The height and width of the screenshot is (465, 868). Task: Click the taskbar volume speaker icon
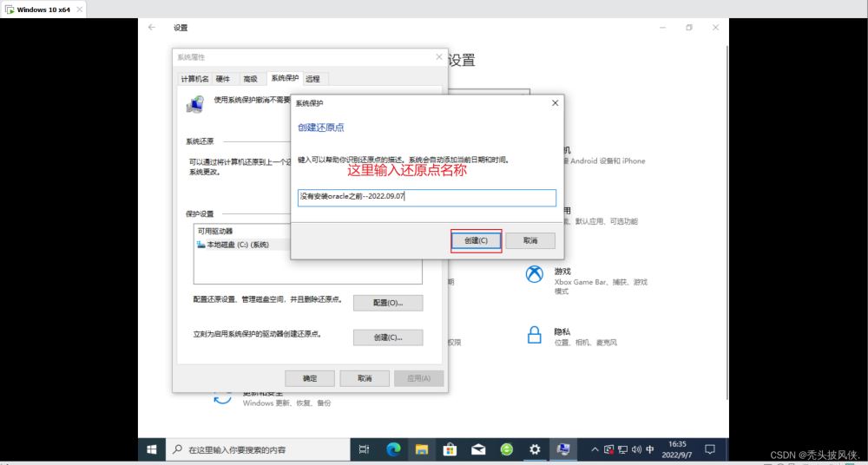(636, 449)
